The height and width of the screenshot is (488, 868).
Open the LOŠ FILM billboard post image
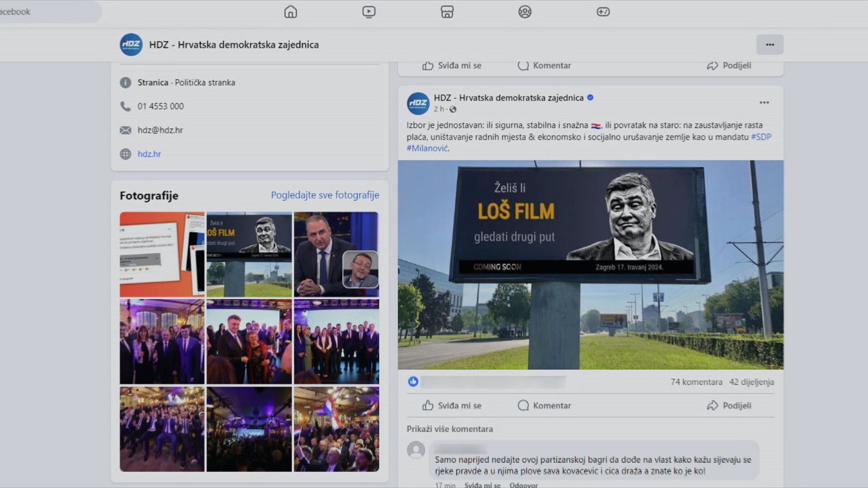click(591, 264)
